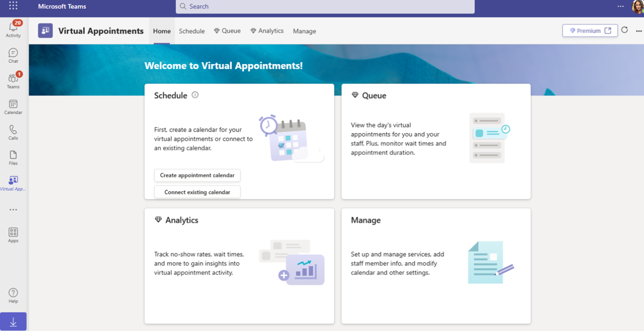Switch to the Analytics tab
644x331 pixels.
click(267, 31)
